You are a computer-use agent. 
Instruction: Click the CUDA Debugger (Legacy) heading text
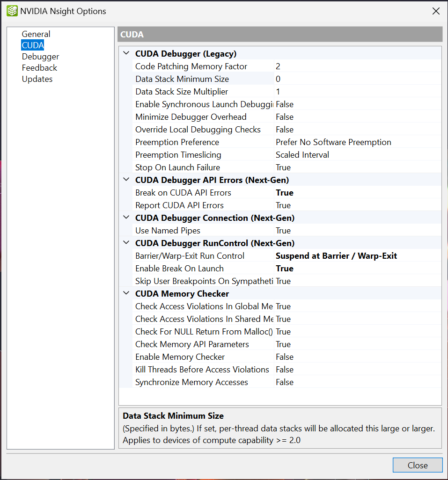pyautogui.click(x=186, y=54)
